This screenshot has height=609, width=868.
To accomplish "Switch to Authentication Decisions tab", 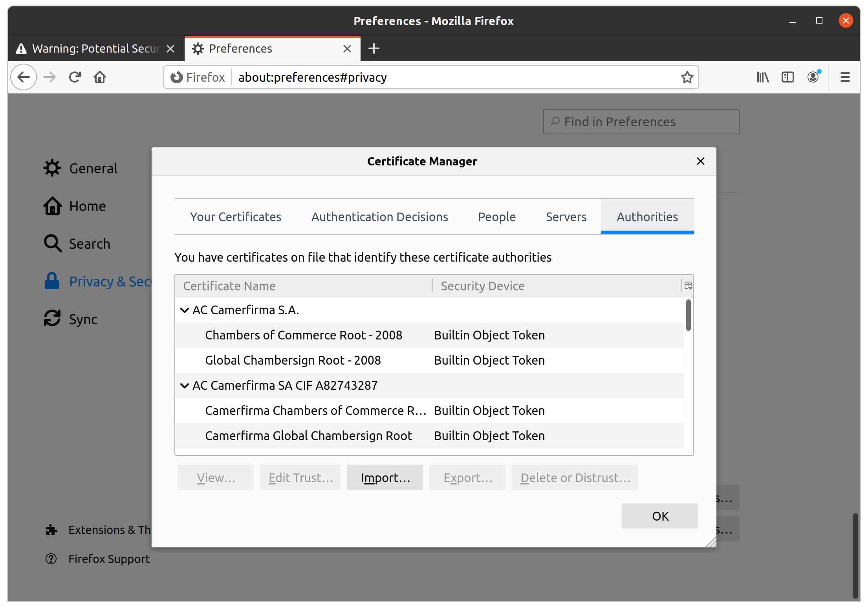I will [379, 217].
